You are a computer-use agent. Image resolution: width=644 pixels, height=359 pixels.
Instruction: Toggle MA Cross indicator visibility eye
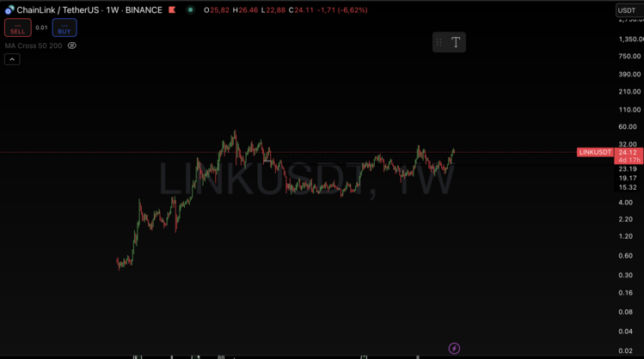72,46
